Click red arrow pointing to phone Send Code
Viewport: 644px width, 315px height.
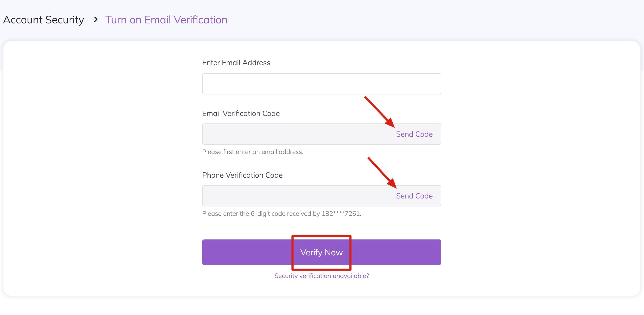pos(382,172)
